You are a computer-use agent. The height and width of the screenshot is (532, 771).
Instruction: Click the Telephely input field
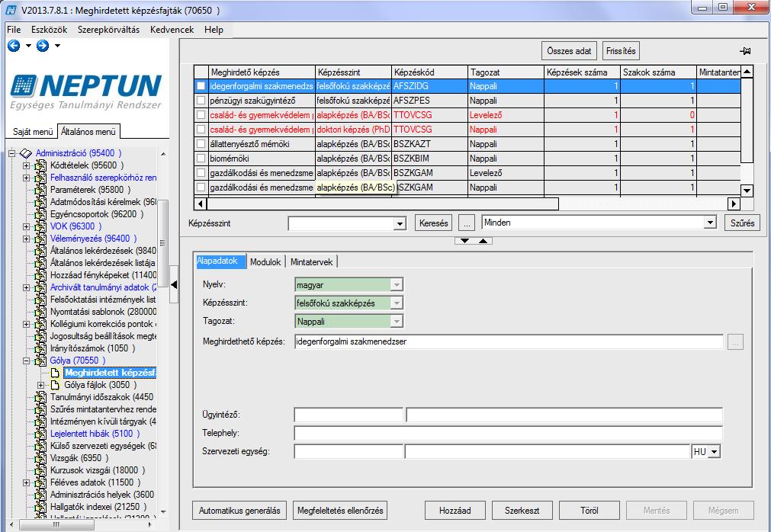tap(509, 433)
